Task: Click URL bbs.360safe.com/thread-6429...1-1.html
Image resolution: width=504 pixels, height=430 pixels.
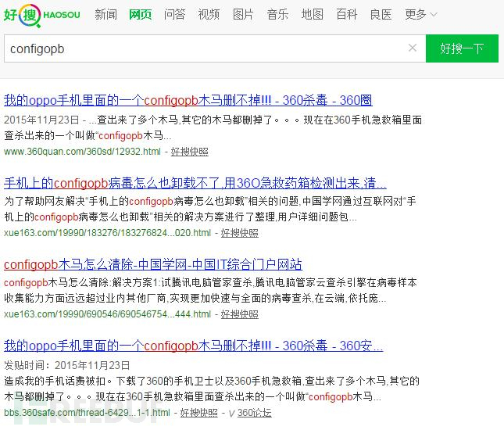Action: pyautogui.click(x=87, y=413)
